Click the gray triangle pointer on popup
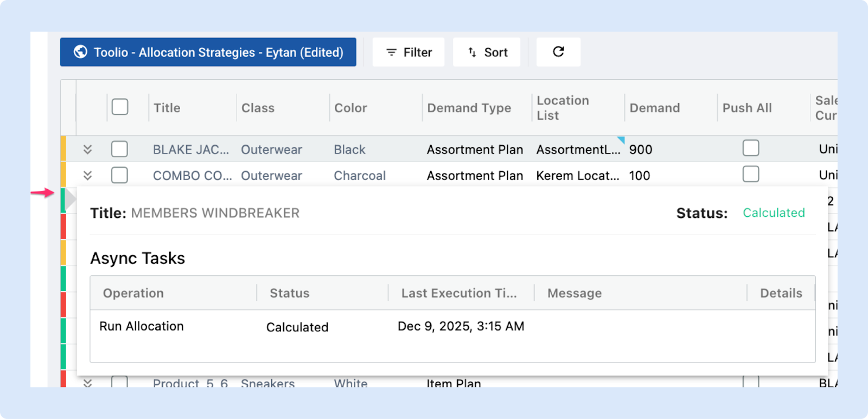868x419 pixels. (71, 199)
